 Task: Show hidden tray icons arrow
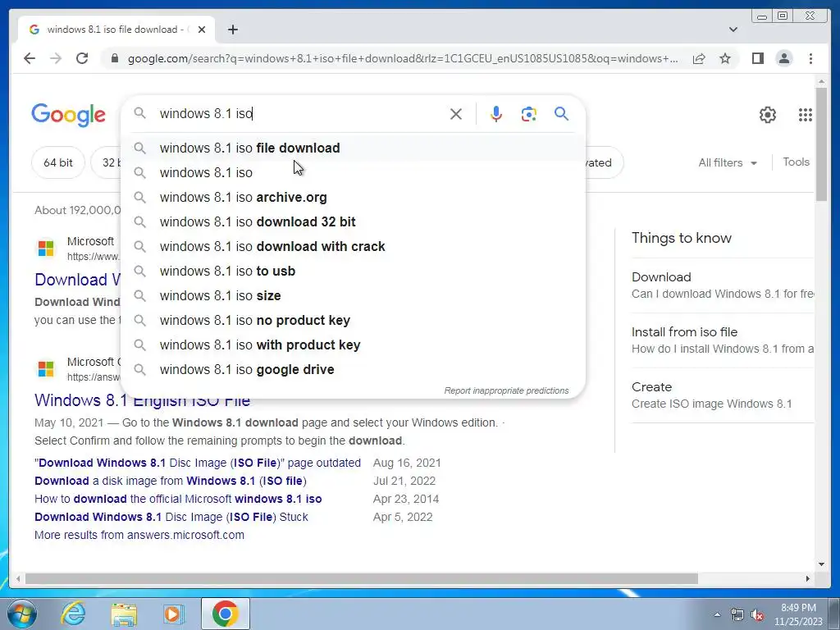pos(717,614)
